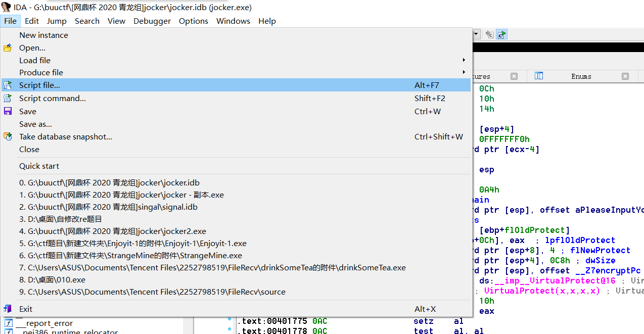The height and width of the screenshot is (334, 644).
Task: Select Load file menu entry
Action: pyautogui.click(x=236, y=60)
